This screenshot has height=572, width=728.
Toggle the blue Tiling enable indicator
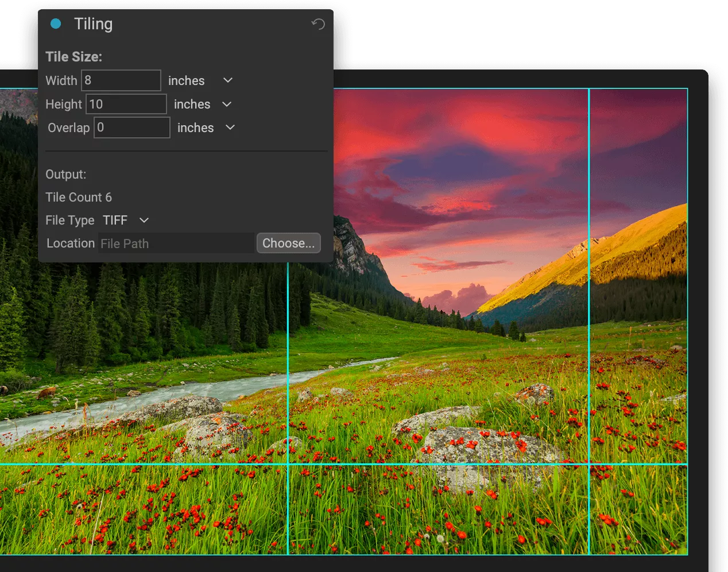[56, 24]
